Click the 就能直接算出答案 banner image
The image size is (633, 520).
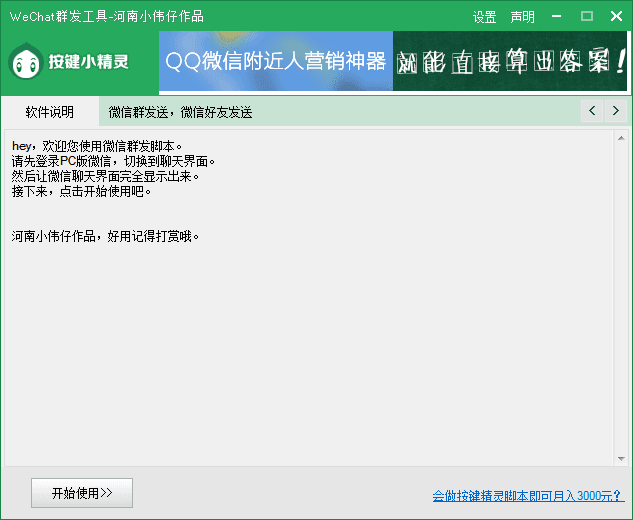click(x=510, y=61)
